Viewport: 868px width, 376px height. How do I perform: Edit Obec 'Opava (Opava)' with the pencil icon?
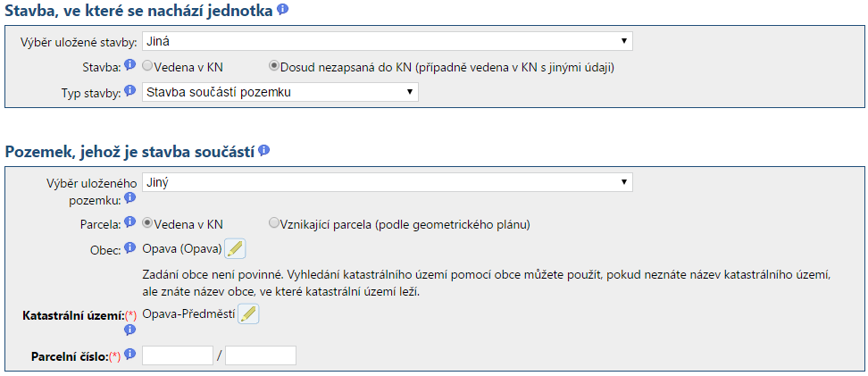tap(234, 248)
